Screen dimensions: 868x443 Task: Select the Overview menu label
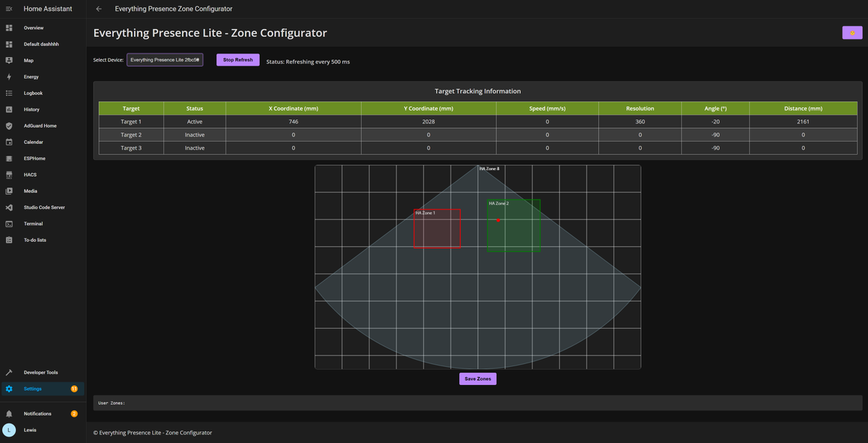(34, 28)
